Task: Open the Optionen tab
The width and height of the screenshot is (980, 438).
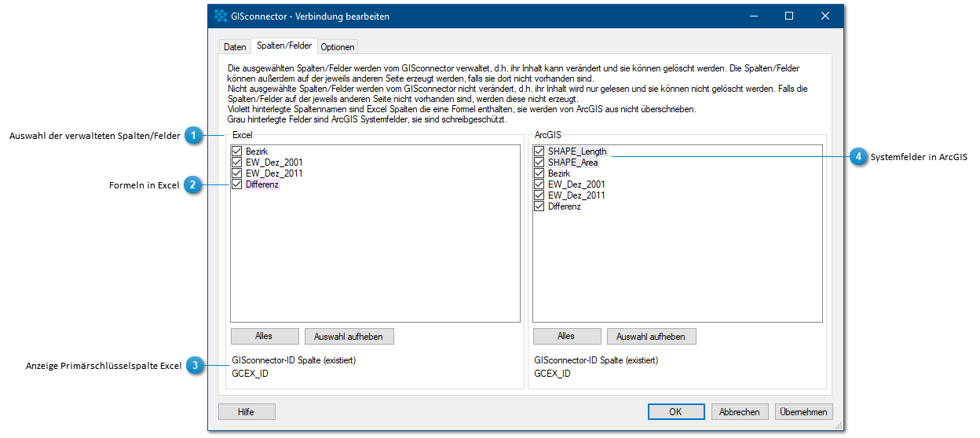Action: (x=338, y=47)
